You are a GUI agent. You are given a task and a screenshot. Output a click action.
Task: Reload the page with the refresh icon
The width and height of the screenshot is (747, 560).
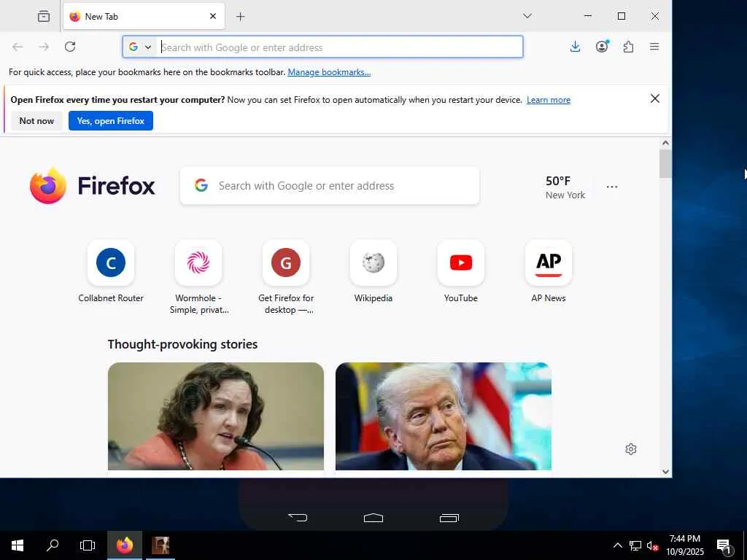click(x=70, y=47)
